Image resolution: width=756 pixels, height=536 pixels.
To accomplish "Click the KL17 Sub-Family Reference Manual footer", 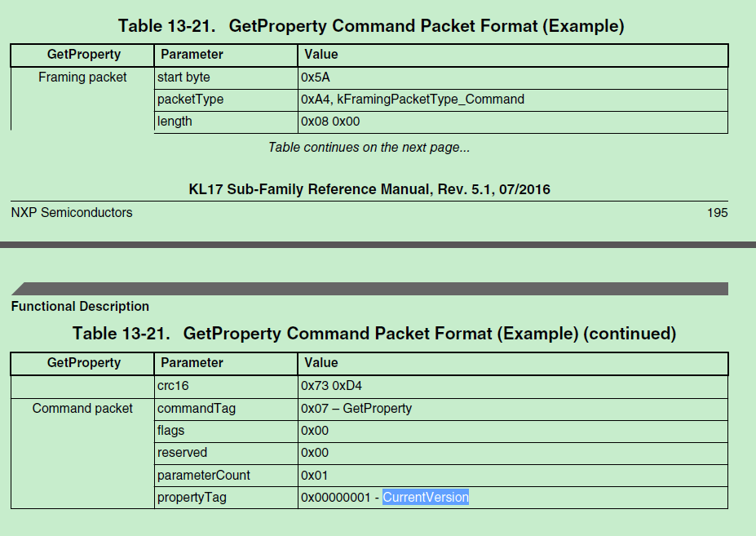I will [x=369, y=189].
